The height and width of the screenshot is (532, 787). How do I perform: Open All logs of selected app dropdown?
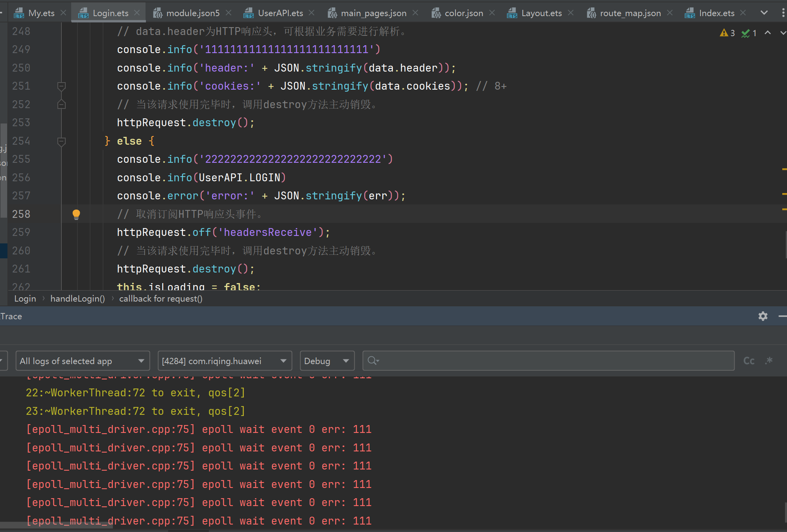(83, 361)
